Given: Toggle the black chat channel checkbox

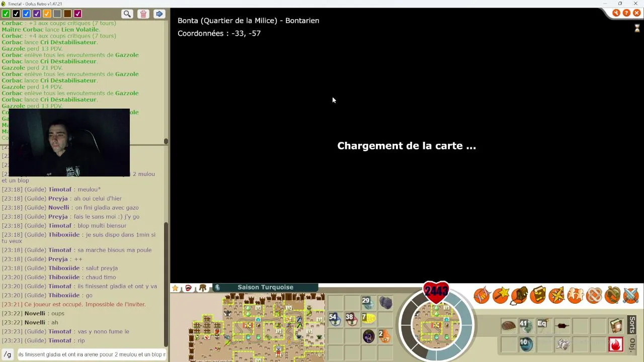Looking at the screenshot, I should (x=16, y=14).
